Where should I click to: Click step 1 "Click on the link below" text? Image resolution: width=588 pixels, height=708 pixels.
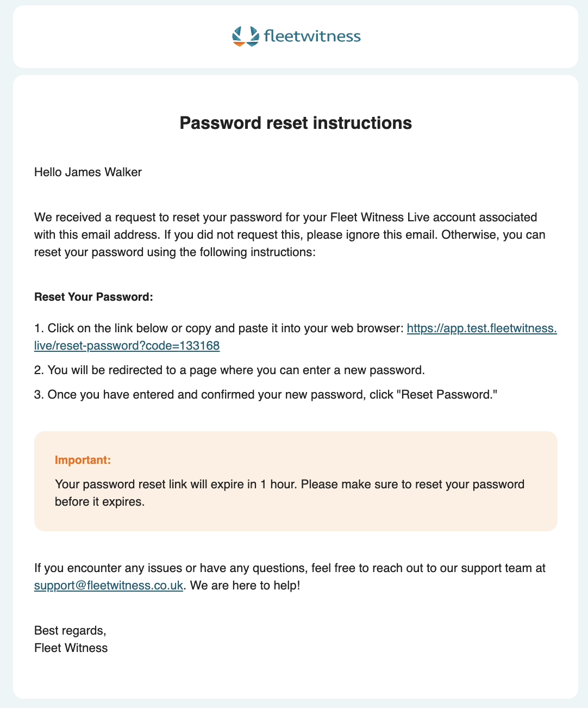218,328
